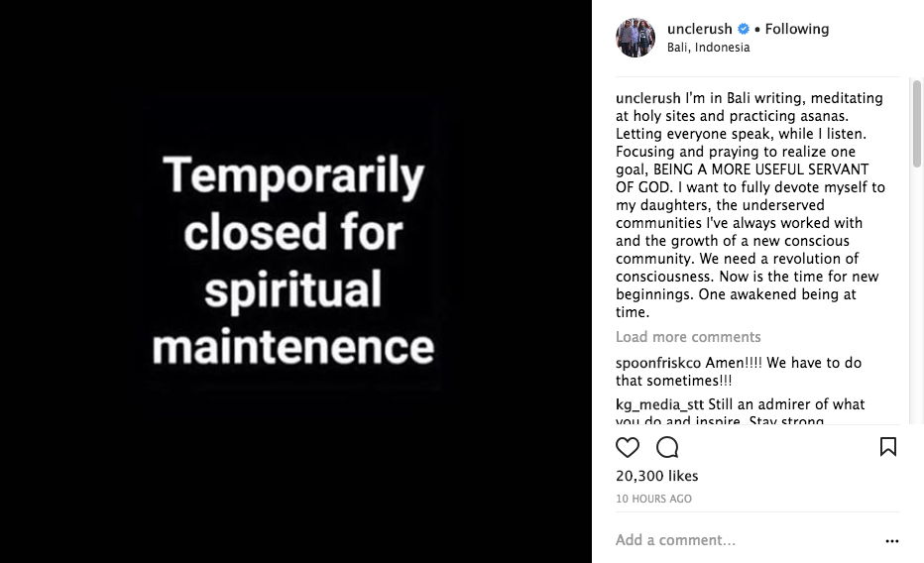Visit commenter kg_media_stt's profile
The height and width of the screenshot is (563, 924).
(659, 404)
